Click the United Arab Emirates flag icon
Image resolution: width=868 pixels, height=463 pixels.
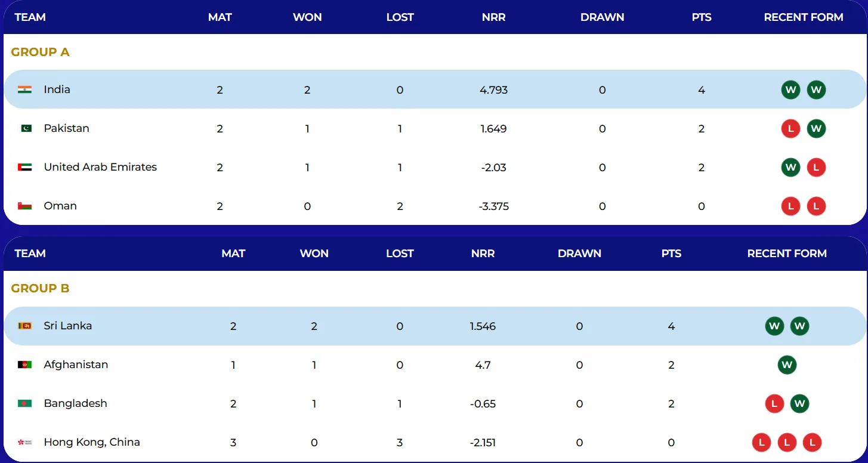point(24,167)
